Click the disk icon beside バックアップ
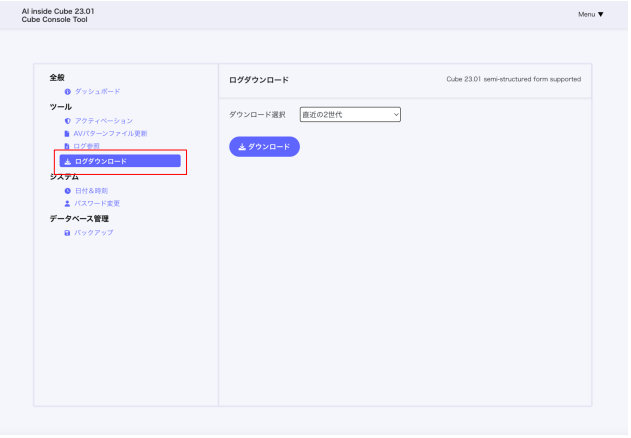This screenshot has width=631, height=438. (x=67, y=233)
